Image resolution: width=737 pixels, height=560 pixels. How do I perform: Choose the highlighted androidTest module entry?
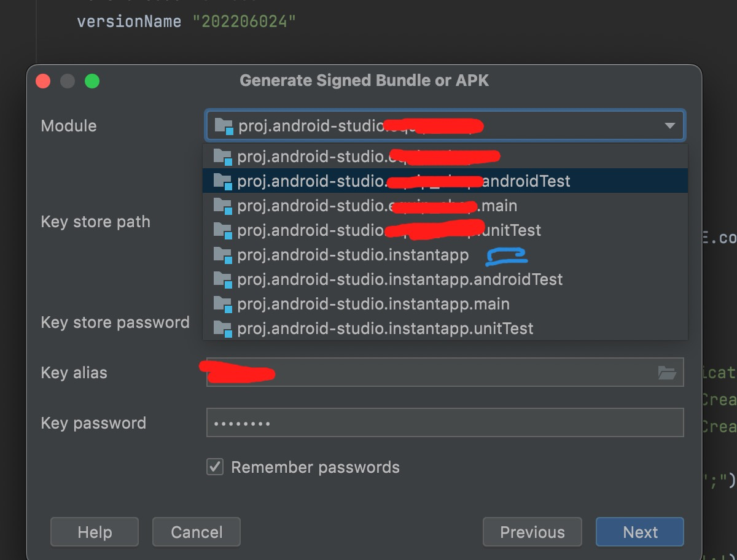(404, 181)
